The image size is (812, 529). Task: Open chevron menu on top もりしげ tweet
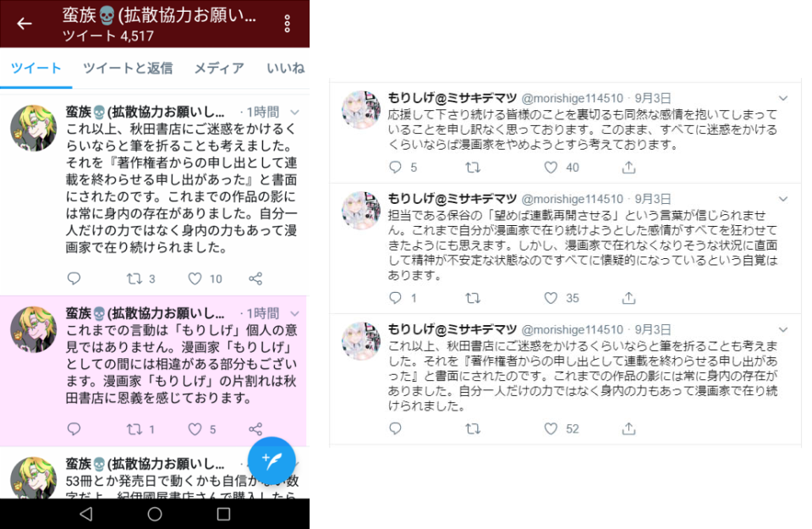tap(783, 98)
